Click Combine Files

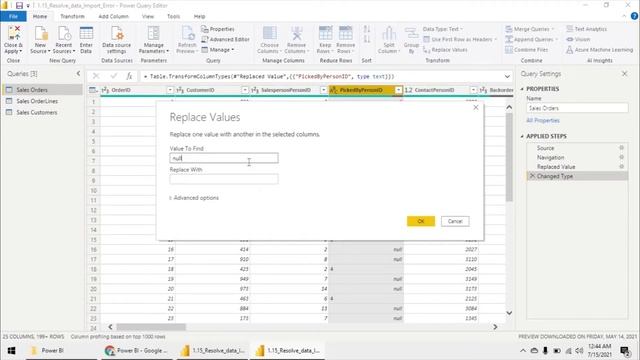click(x=527, y=50)
